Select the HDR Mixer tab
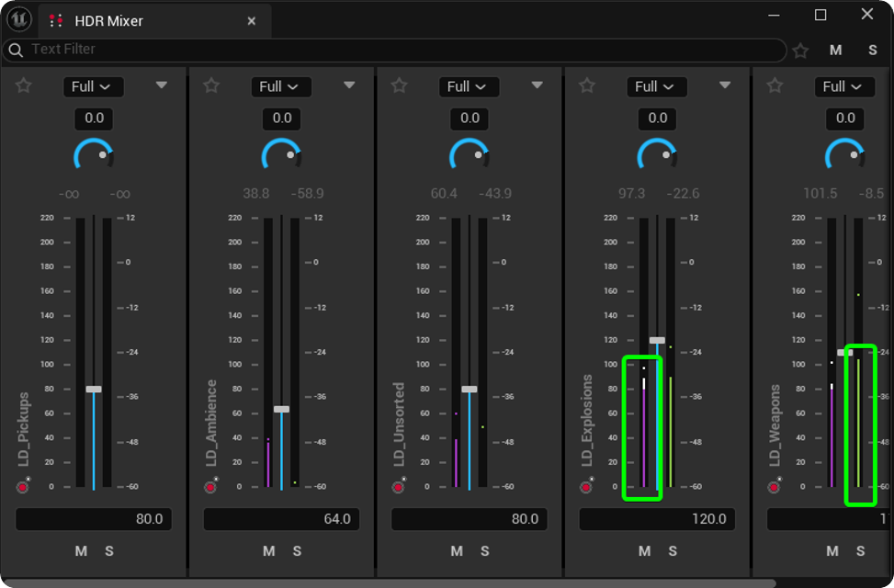The height and width of the screenshot is (588, 894). coord(154,21)
